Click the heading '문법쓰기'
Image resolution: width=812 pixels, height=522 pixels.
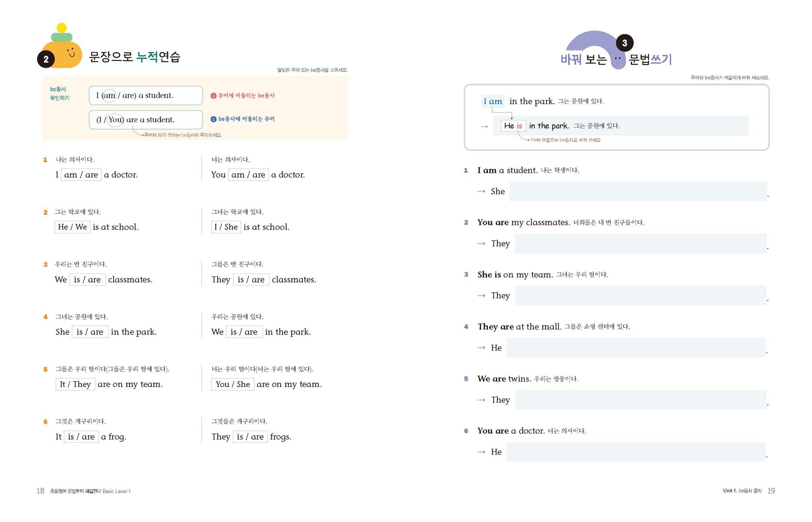[650, 59]
